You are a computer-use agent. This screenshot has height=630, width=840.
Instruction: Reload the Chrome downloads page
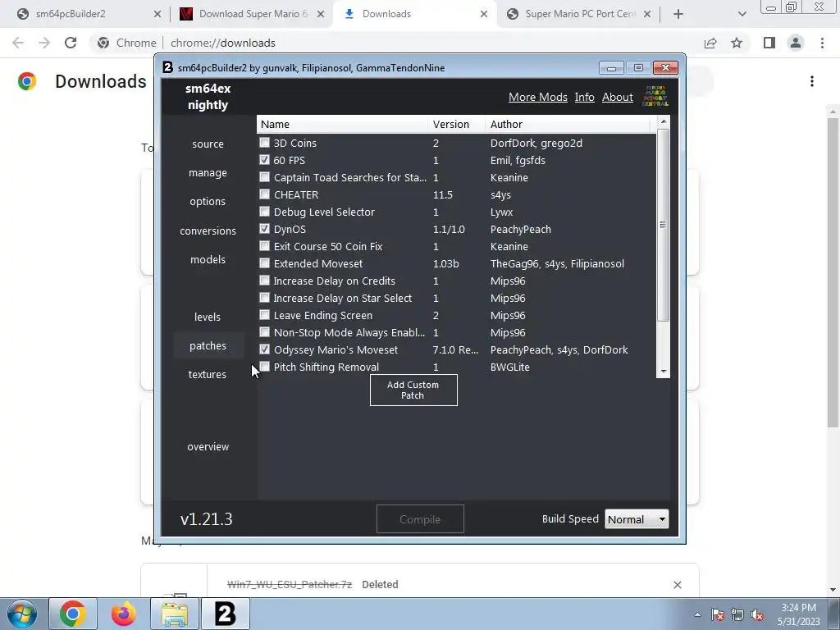pyautogui.click(x=71, y=43)
